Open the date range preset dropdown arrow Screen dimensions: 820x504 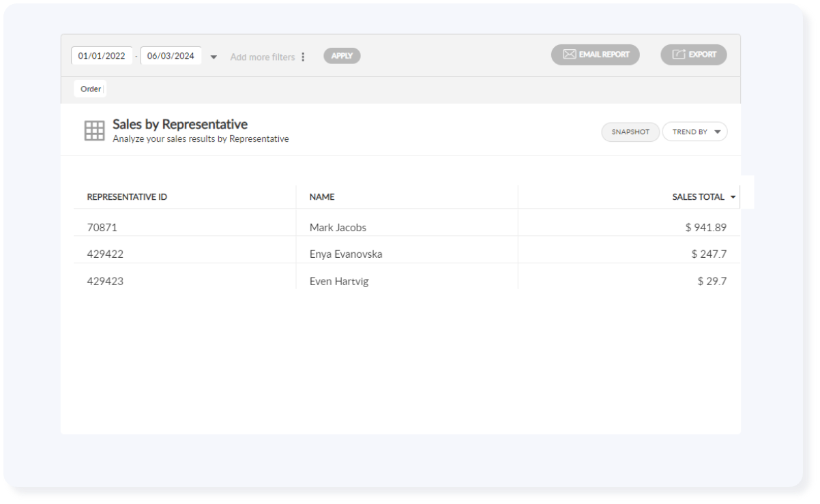click(x=214, y=57)
